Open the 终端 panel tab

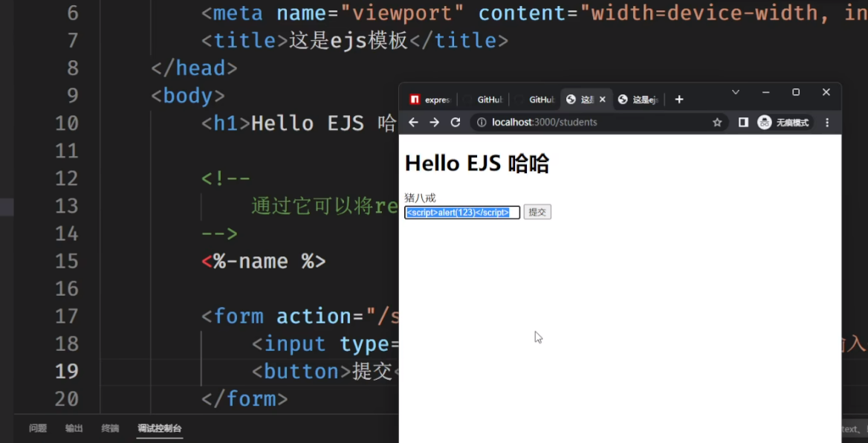coord(110,428)
